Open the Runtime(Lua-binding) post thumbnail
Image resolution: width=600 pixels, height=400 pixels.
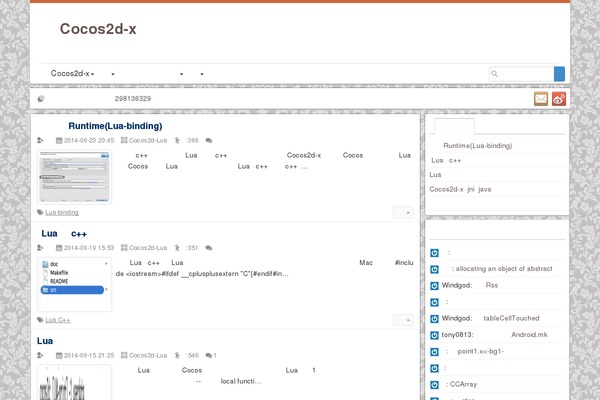(75, 177)
